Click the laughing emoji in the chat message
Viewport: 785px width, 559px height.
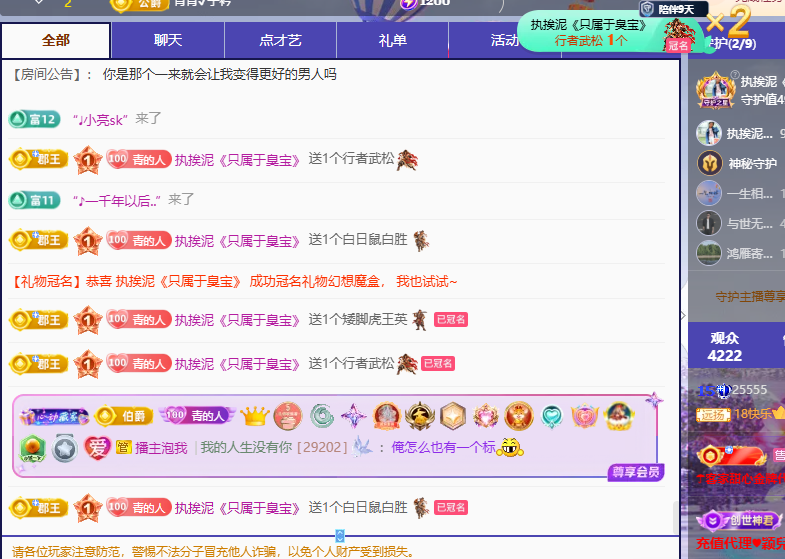[x=510, y=447]
